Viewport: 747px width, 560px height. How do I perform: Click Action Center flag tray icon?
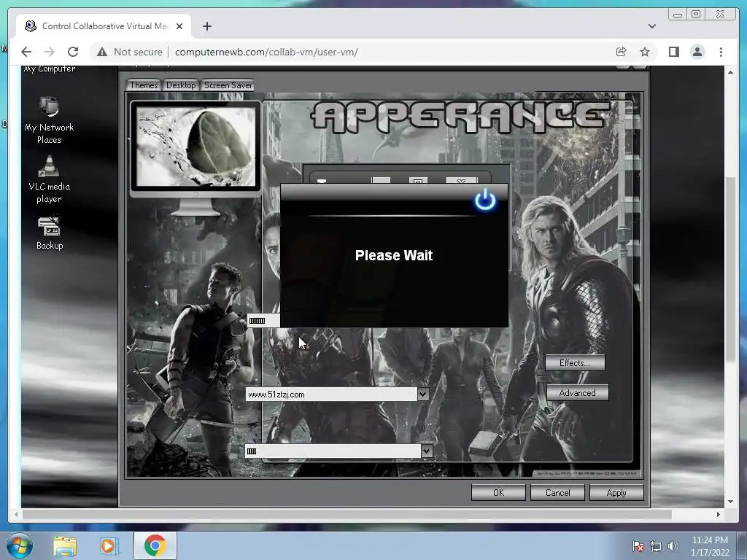pos(638,546)
